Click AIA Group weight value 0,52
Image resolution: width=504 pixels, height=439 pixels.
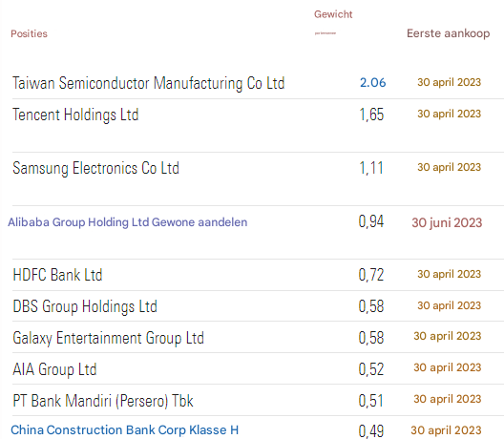pos(371,369)
